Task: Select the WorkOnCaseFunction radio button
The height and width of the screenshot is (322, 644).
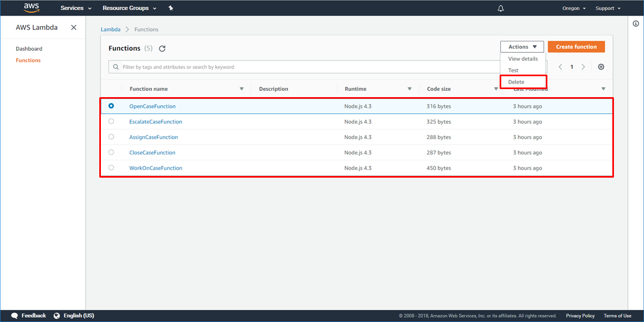Action: 111,168
